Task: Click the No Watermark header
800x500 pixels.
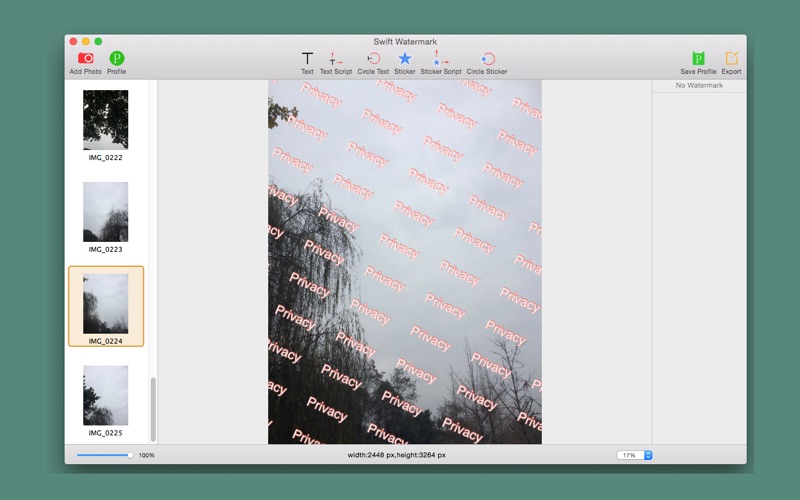Action: (x=699, y=85)
